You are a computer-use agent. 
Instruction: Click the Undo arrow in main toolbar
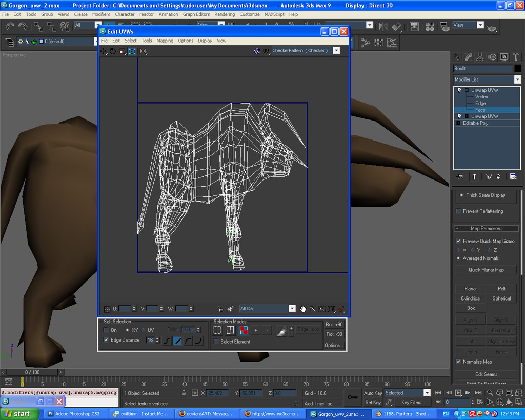pyautogui.click(x=10, y=26)
